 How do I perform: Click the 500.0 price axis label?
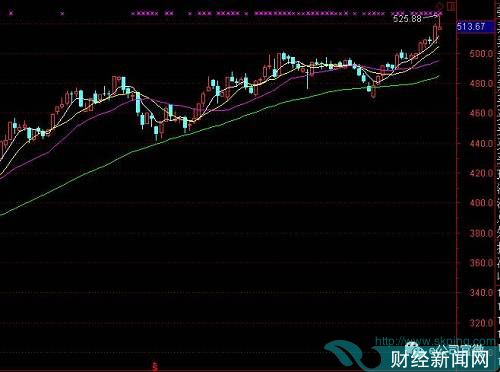point(481,53)
